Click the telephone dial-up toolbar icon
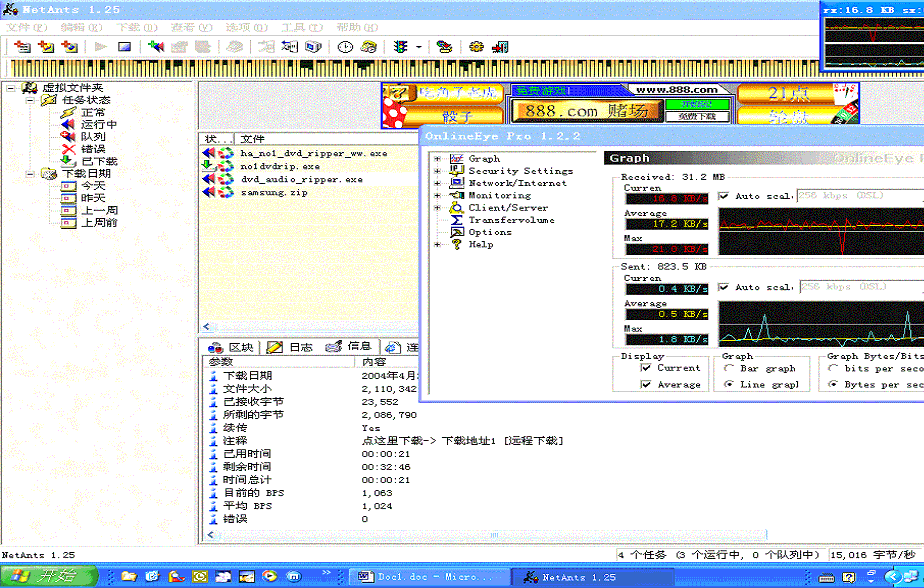Image resolution: width=924 pixels, height=588 pixels. pos(369,47)
